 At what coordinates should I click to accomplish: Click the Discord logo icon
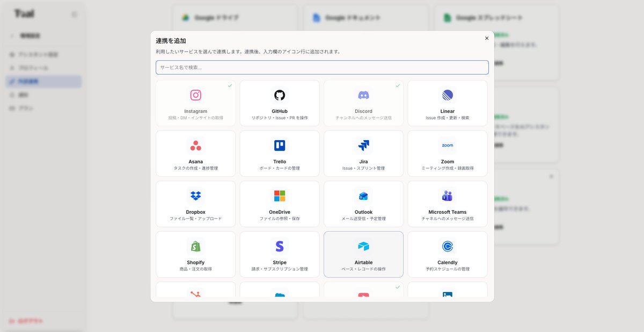point(363,95)
